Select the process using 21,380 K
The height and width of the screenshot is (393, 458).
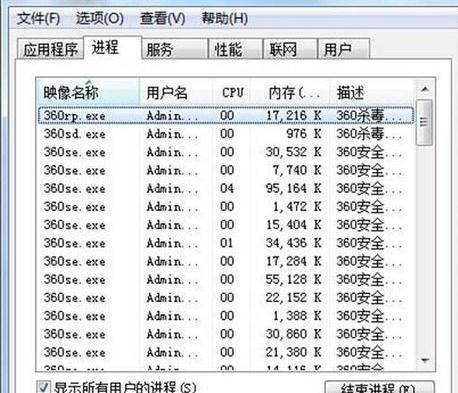click(x=226, y=352)
